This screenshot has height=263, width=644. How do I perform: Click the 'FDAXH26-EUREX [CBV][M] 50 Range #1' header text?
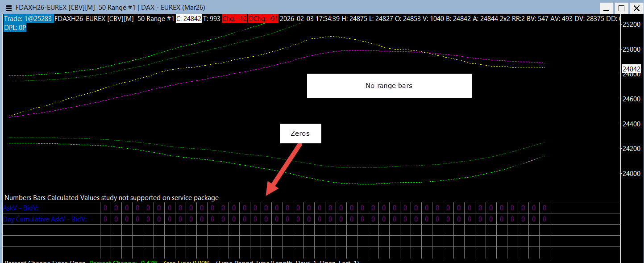click(x=114, y=19)
